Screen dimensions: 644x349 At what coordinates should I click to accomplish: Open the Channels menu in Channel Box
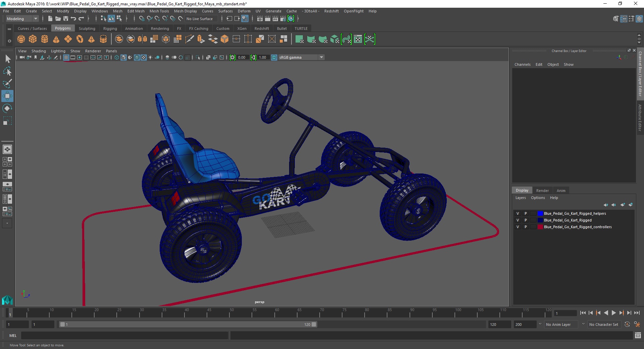click(522, 64)
